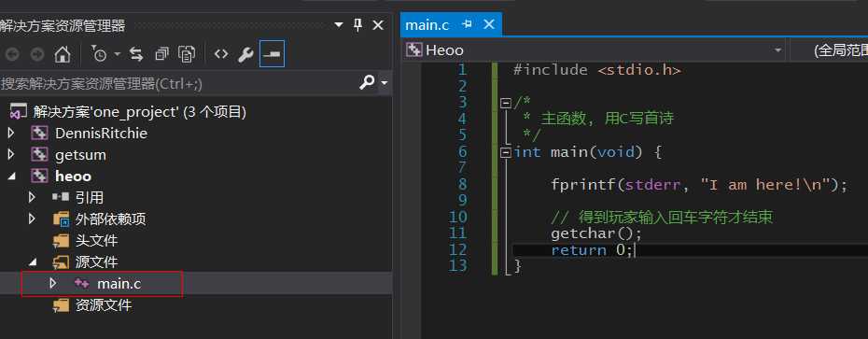This screenshot has width=868, height=339.
Task: Collapse the heoo project node
Action: (11, 177)
